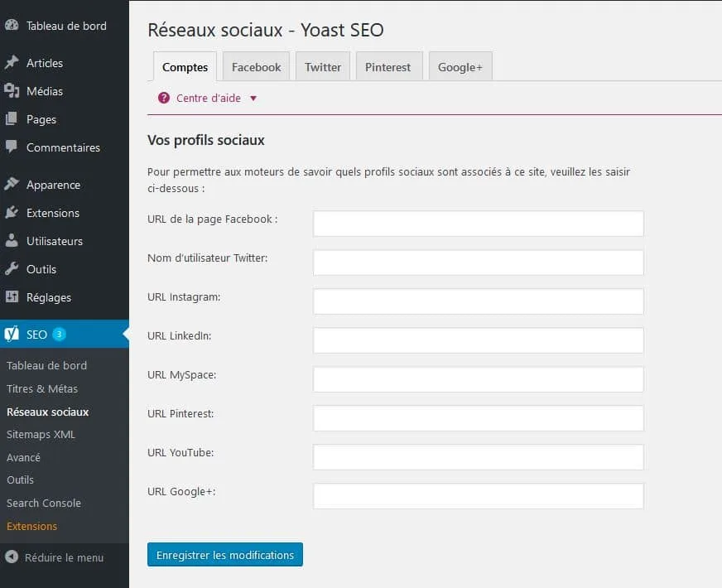Click the Vos profils sociaux heading

tap(206, 140)
